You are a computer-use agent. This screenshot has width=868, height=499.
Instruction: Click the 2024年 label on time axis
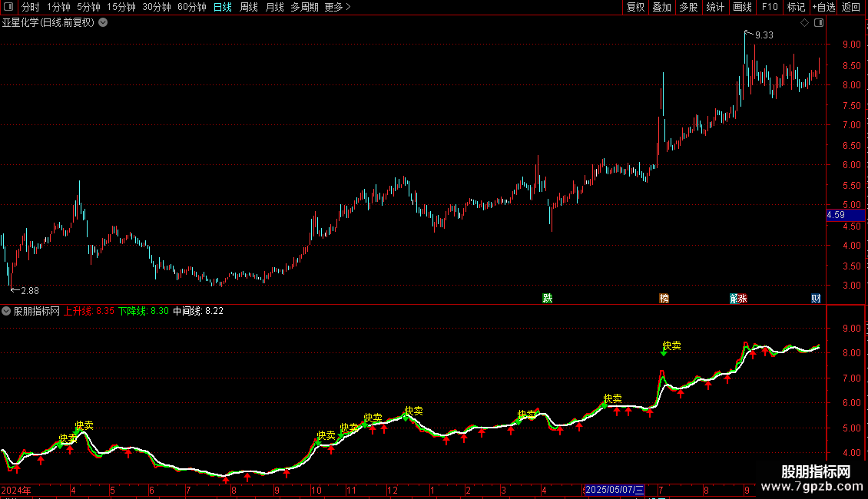(16, 490)
